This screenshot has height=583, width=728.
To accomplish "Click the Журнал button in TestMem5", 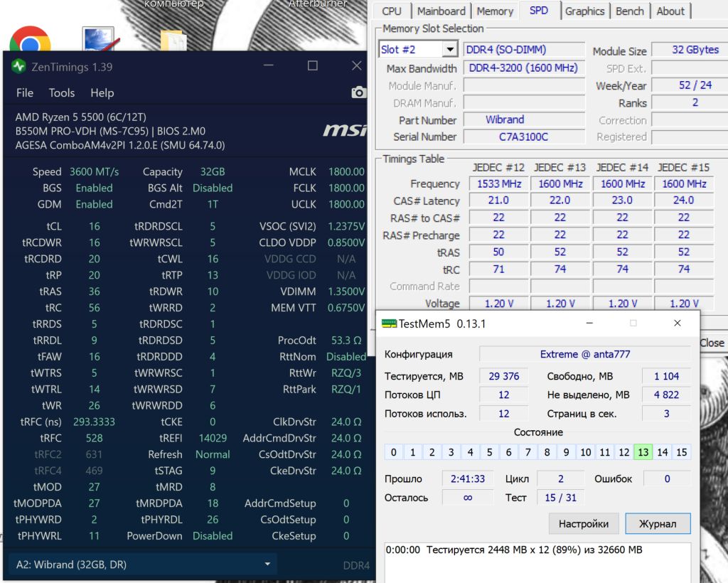I will click(658, 523).
